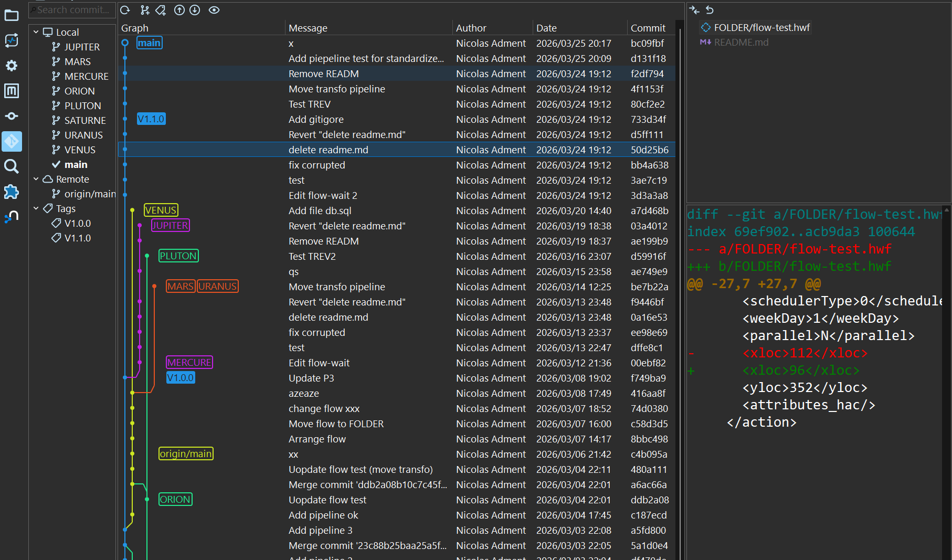The height and width of the screenshot is (560, 952).
Task: Open the monitoring sidebar icon with the pulse line
Action: tap(12, 40)
